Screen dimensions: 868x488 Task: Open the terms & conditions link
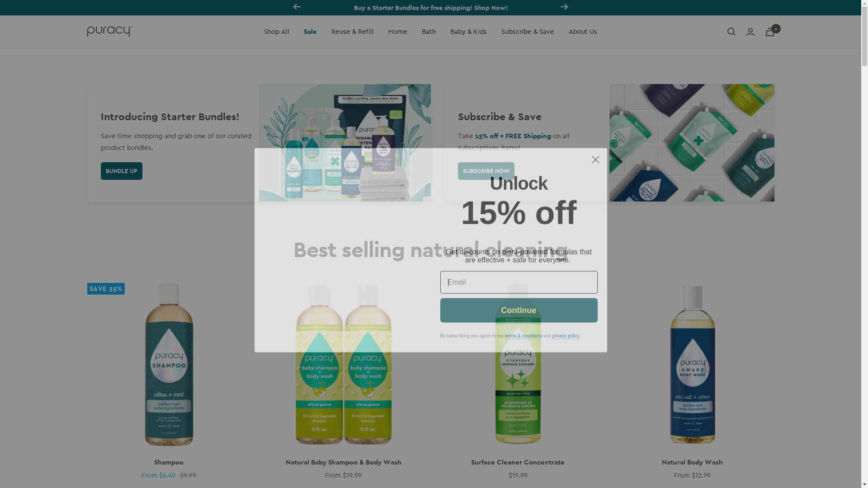tap(524, 336)
